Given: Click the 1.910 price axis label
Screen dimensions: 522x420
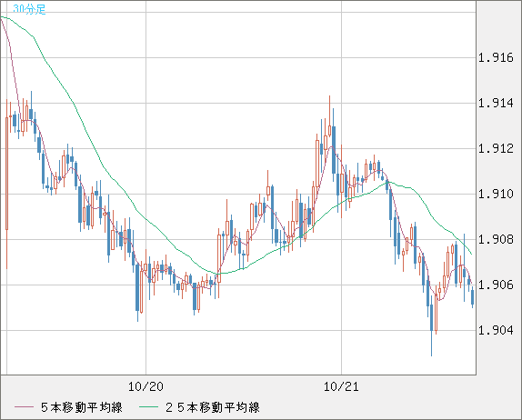Looking at the screenshot, I should [x=496, y=194].
